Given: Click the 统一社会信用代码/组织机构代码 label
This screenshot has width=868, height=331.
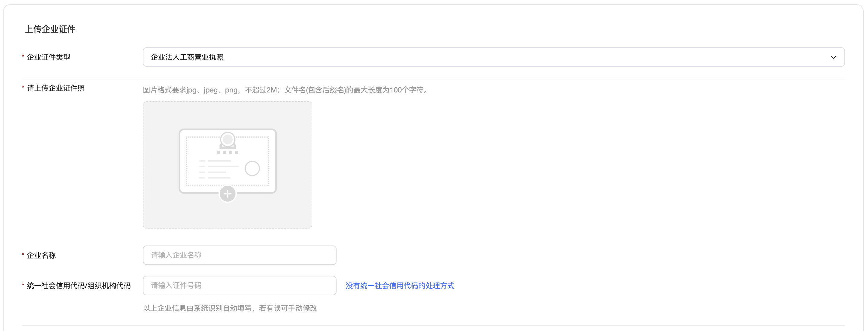Looking at the screenshot, I should pos(78,286).
